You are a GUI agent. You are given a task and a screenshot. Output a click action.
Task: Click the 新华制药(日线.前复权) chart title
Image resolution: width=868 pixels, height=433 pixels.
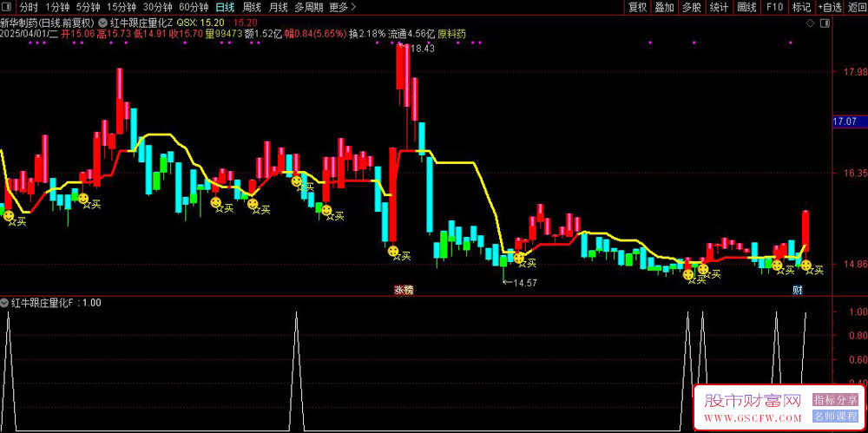pos(48,23)
